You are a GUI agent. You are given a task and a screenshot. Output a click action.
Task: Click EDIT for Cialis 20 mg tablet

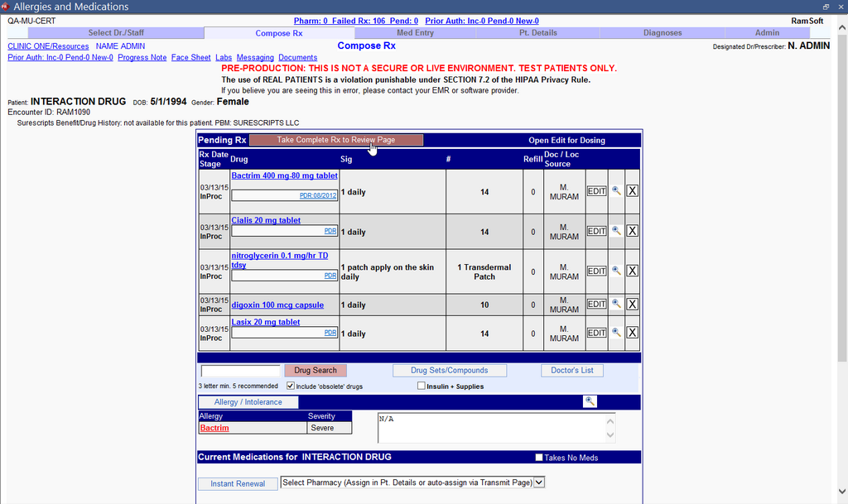coord(596,231)
